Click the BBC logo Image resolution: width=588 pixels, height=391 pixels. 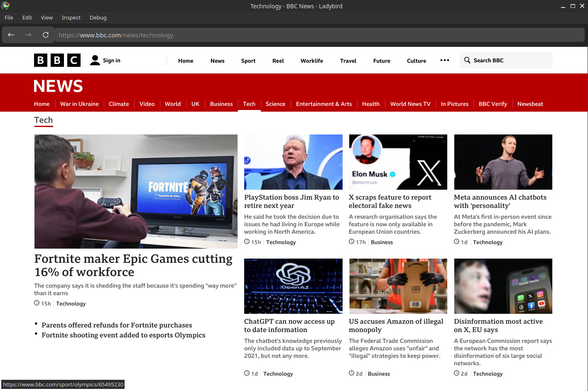coord(57,61)
